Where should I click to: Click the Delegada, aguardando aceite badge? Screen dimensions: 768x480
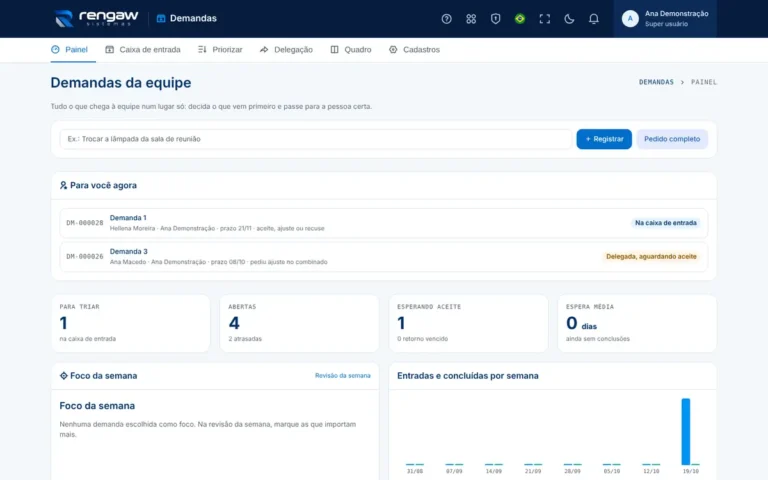pyautogui.click(x=651, y=257)
